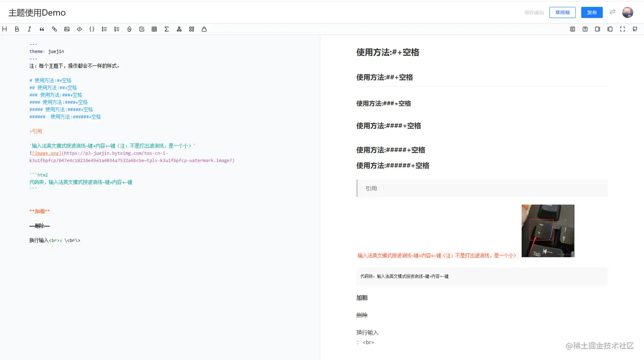Click editor line '# 使用方法:#+空格'
Image resolution: width=644 pixels, height=360 pixels.
pos(50,80)
